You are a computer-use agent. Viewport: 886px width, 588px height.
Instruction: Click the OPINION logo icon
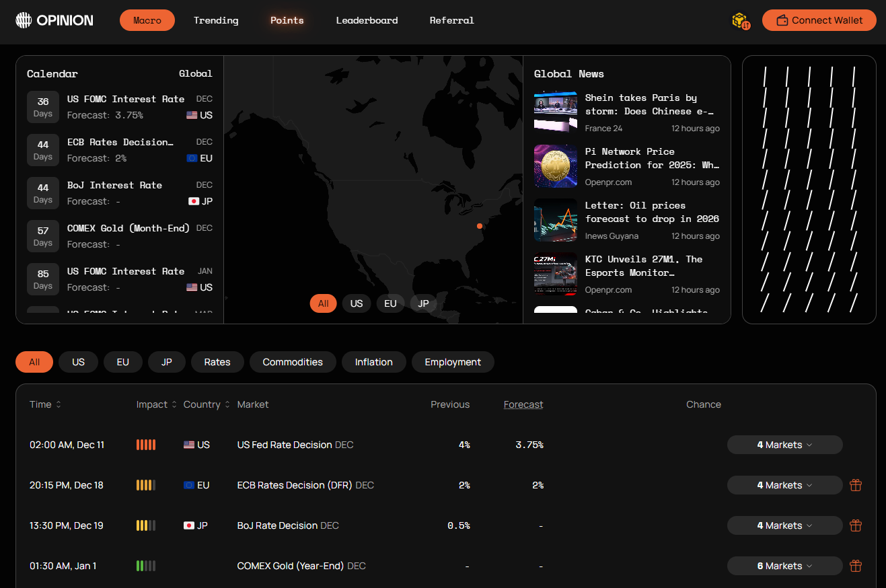pos(24,20)
